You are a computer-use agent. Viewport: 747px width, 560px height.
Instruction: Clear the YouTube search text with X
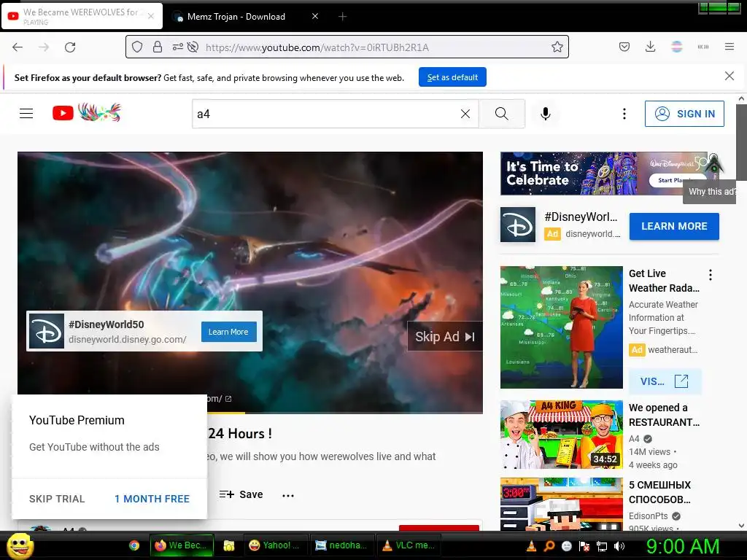(465, 114)
